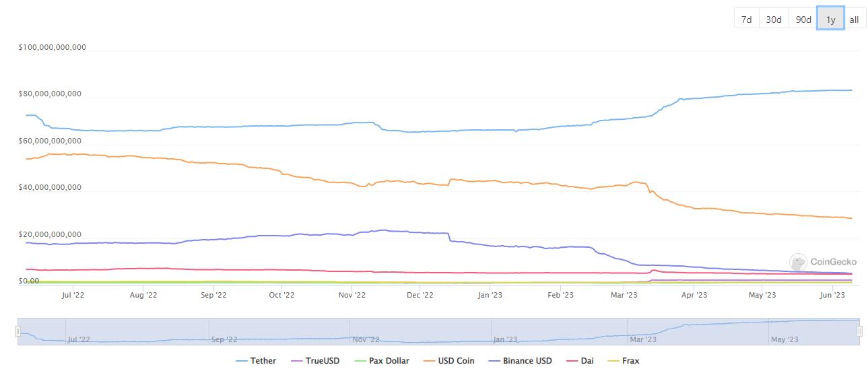Toggle the Tether series in legend

256,361
